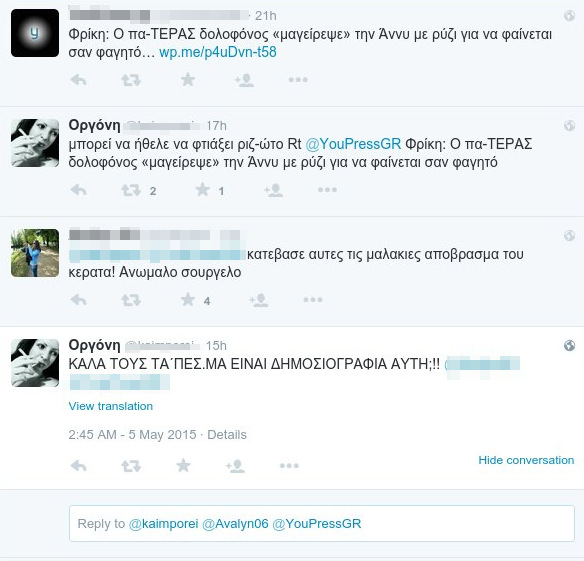Image resolution: width=584 pixels, height=561 pixels.
Task: Favorite Οργόνη's 15h capitalized tweet
Action: coord(183,465)
